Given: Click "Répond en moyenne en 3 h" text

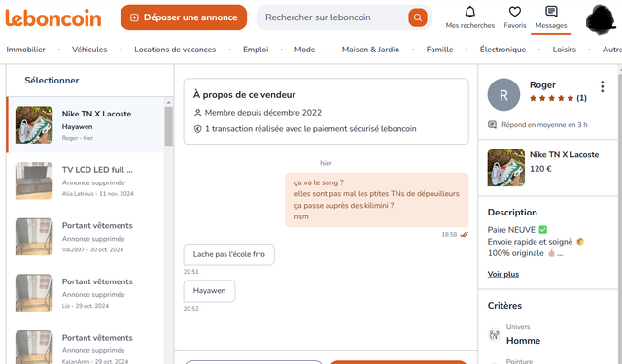Looking at the screenshot, I should (x=544, y=125).
